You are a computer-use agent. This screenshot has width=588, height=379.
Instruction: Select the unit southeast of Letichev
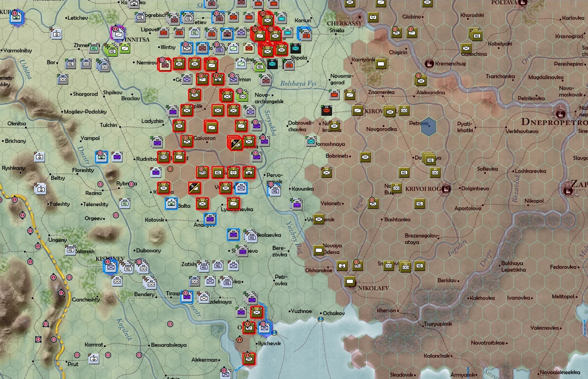(x=57, y=33)
